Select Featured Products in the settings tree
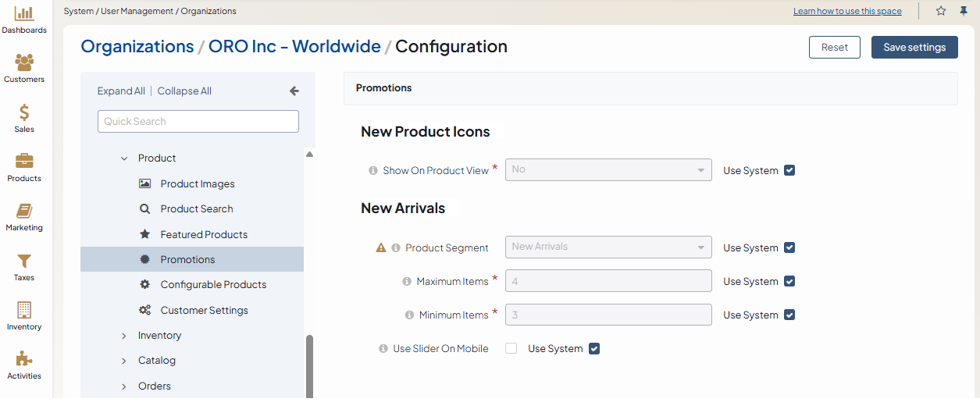The width and height of the screenshot is (980, 420). point(204,234)
